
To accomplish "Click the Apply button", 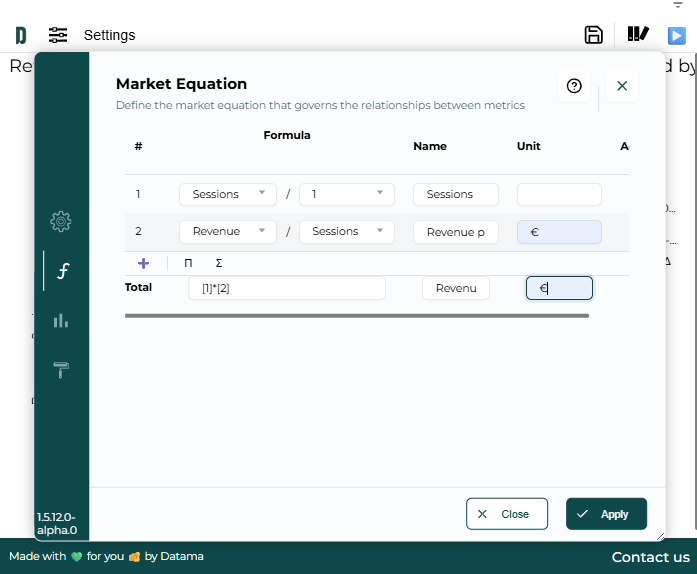I will pos(606,514).
